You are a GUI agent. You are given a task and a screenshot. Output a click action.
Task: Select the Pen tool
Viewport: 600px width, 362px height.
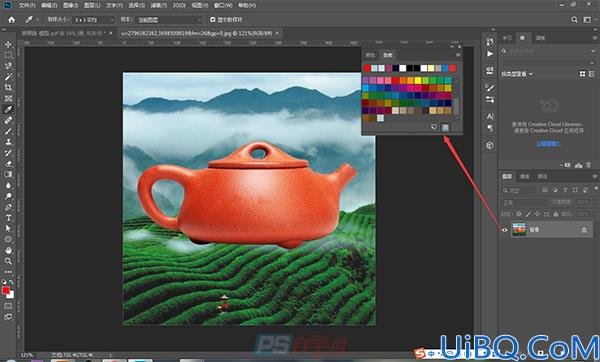[x=8, y=207]
